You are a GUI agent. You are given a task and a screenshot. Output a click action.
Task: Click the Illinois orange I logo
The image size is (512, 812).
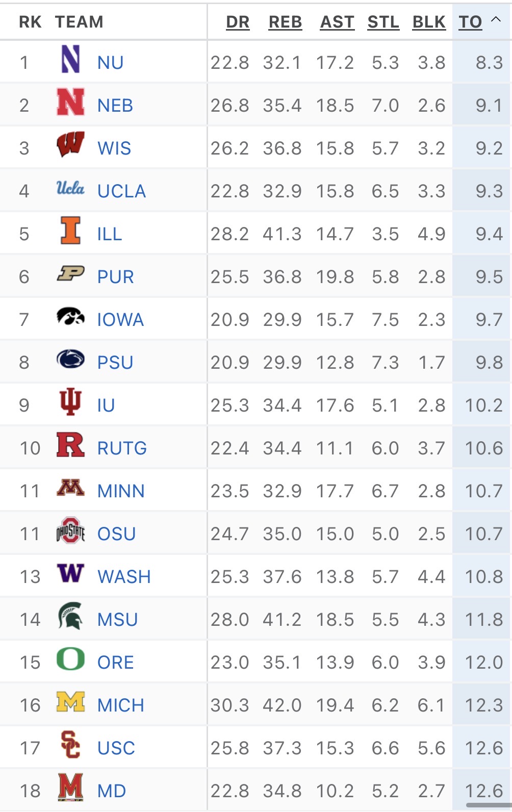pyautogui.click(x=70, y=231)
